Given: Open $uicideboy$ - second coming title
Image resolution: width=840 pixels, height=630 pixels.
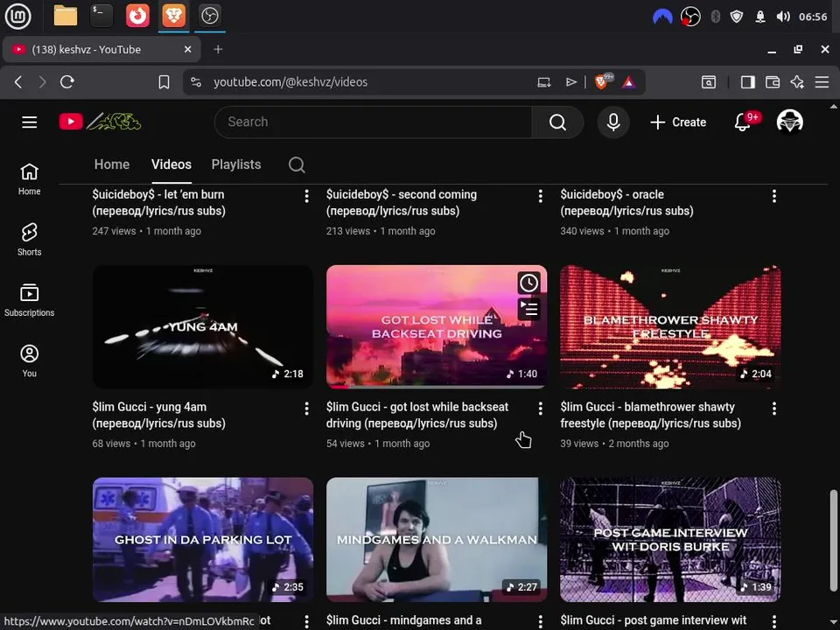Looking at the screenshot, I should [x=402, y=202].
